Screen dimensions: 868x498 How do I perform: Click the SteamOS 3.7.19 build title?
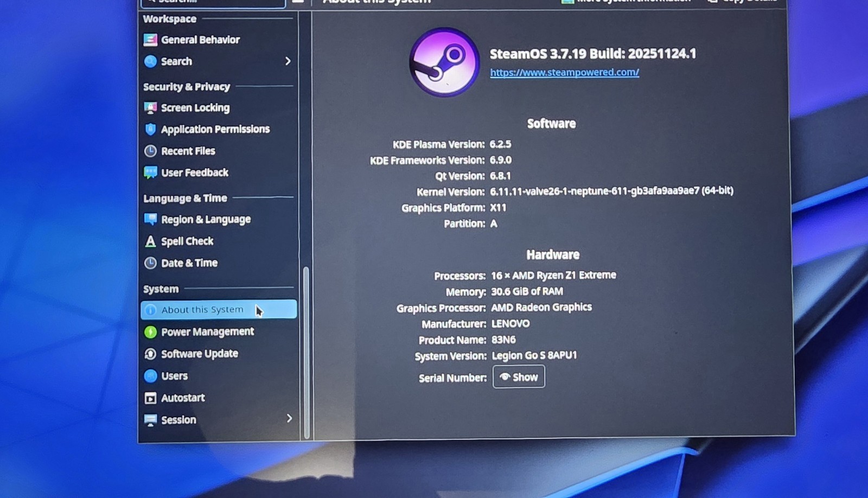592,54
